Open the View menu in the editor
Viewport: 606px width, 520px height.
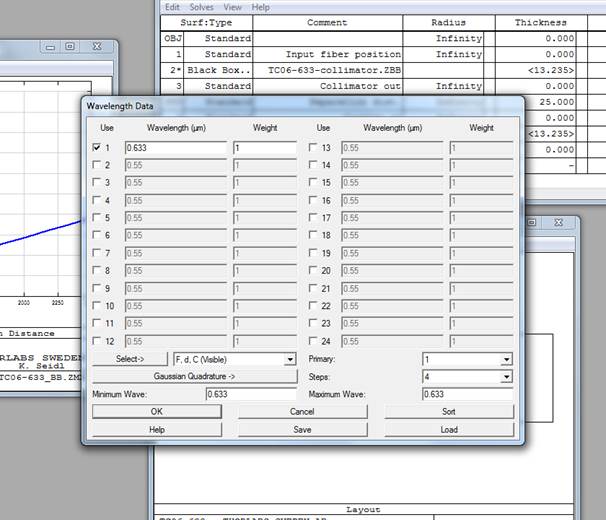point(233,6)
